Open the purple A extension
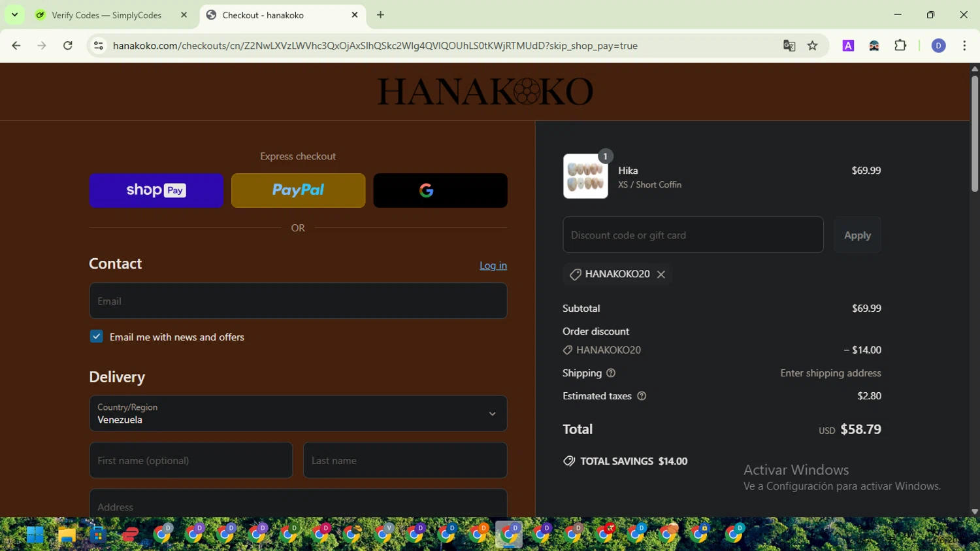Screen dimensions: 980x551 click(848, 46)
